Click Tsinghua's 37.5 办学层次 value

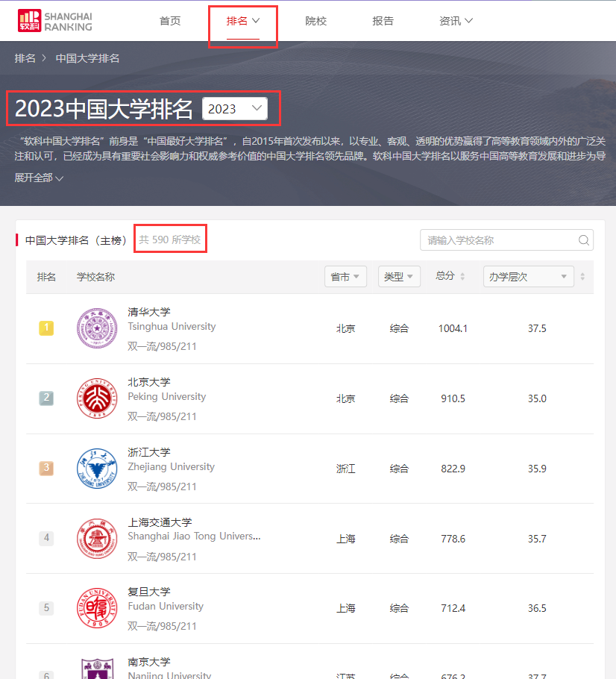537,328
